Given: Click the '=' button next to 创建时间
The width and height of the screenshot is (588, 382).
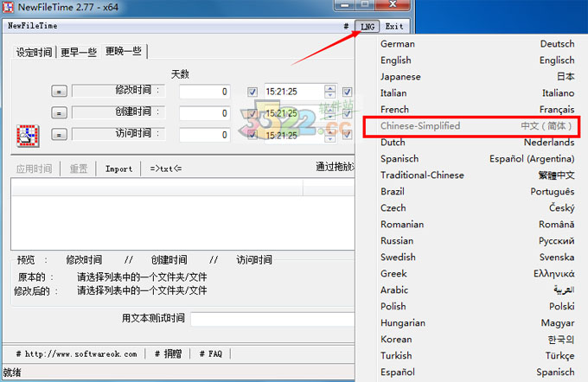Looking at the screenshot, I should (59, 113).
